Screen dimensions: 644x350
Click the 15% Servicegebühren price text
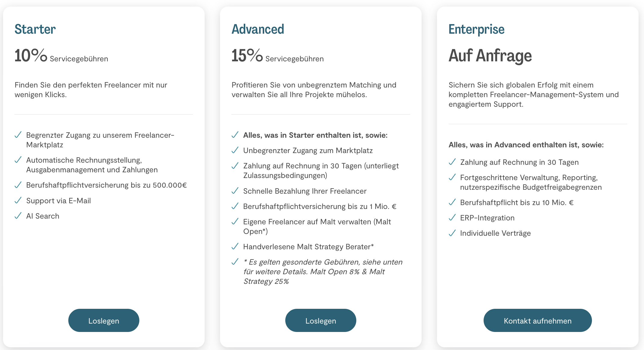pyautogui.click(x=277, y=56)
